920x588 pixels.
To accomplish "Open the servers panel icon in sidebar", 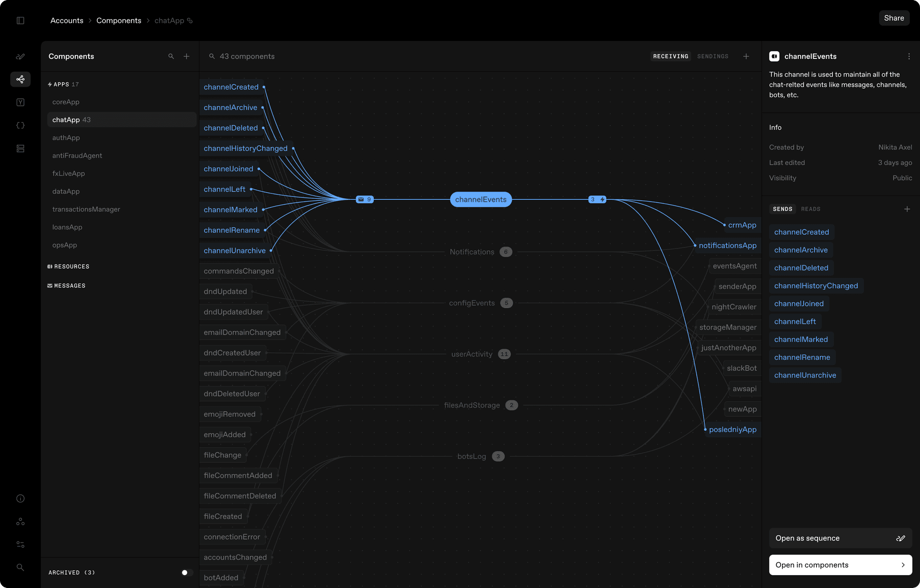I will coord(20,149).
